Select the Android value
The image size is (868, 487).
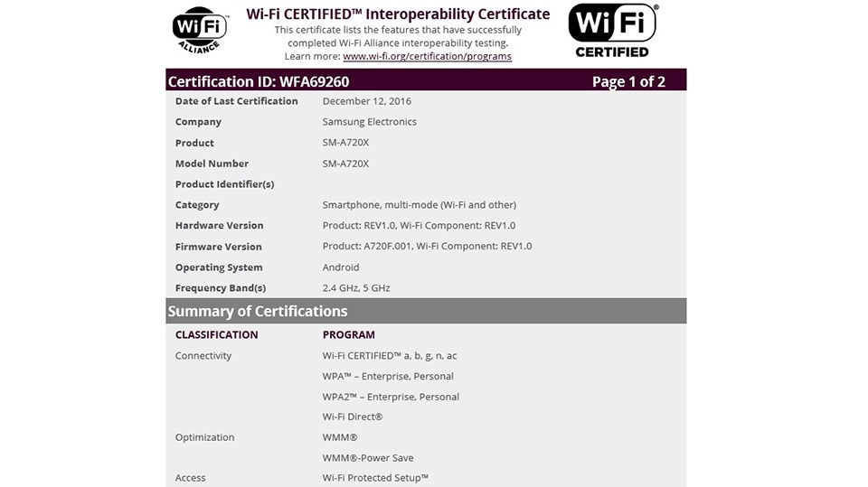pos(341,267)
